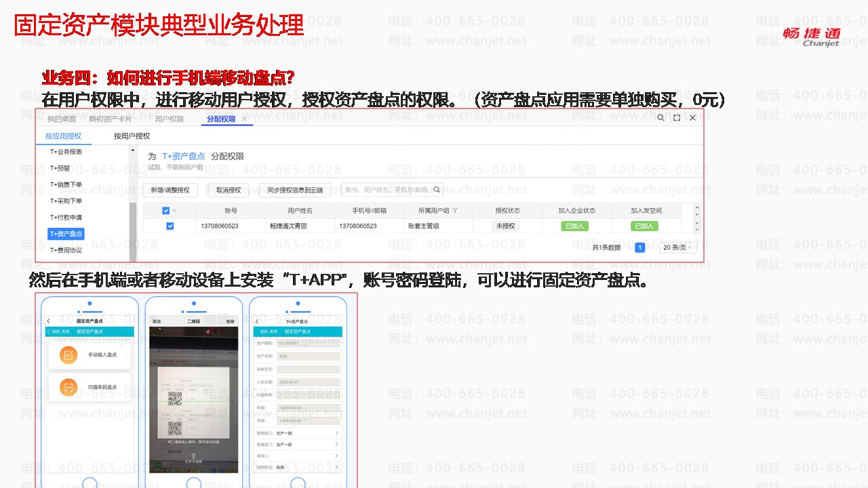Tap the back arrow on the 固定资产盘点 phone screen

[48, 321]
